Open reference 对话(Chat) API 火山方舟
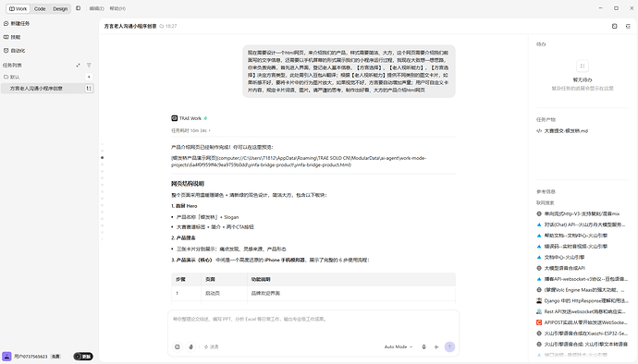 [x=581, y=224]
